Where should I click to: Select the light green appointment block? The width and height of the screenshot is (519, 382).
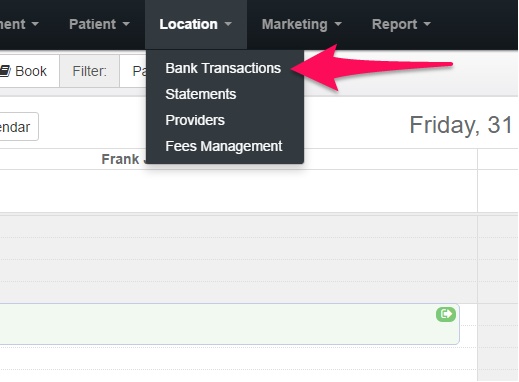(x=229, y=324)
